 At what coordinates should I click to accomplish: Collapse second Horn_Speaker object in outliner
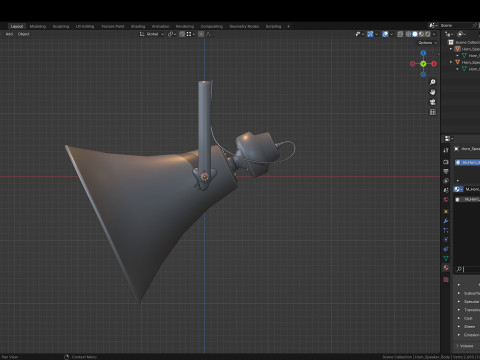click(x=451, y=62)
